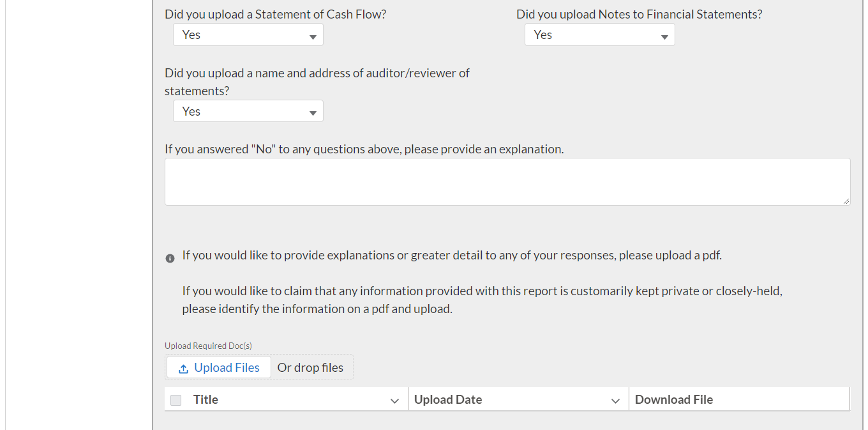Open the Statement of Cash Flow dropdown
This screenshot has width=868, height=430.
[x=248, y=35]
